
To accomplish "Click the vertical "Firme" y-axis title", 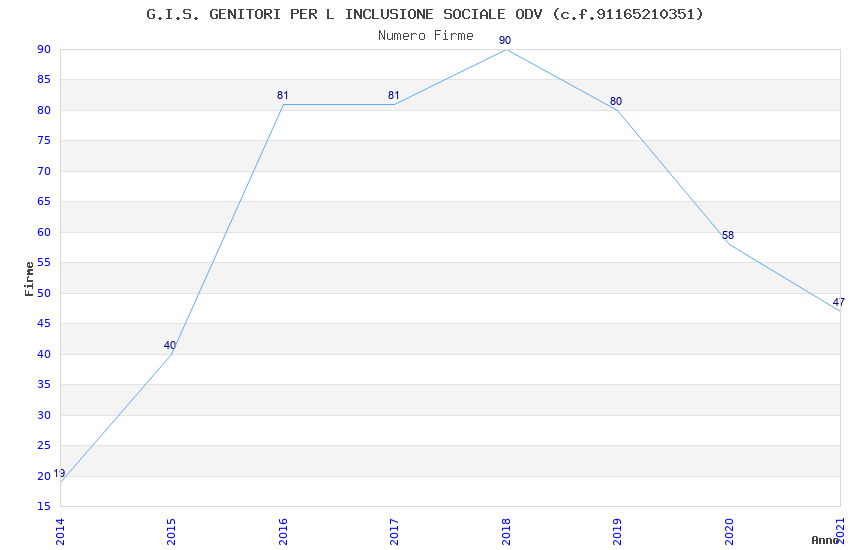I will 29,278.
